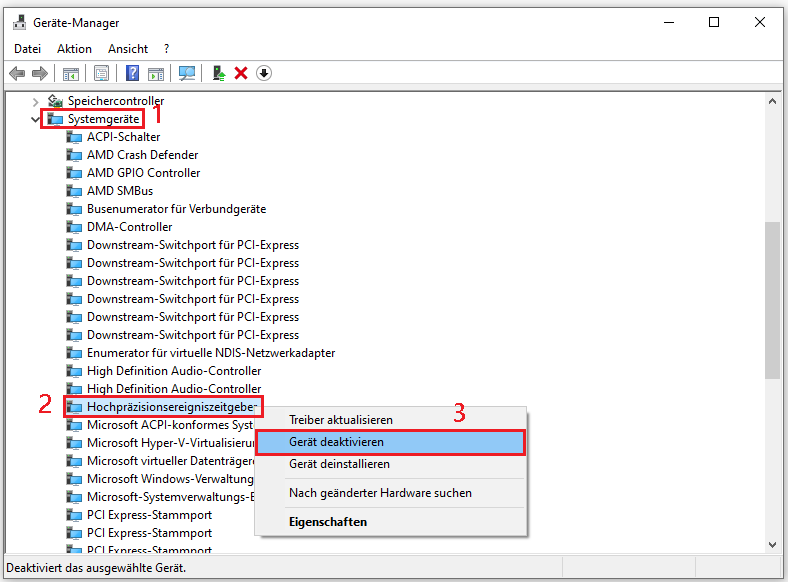788x582 pixels.
Task: Click the AMD GPIO Controller icon
Action: 74,173
